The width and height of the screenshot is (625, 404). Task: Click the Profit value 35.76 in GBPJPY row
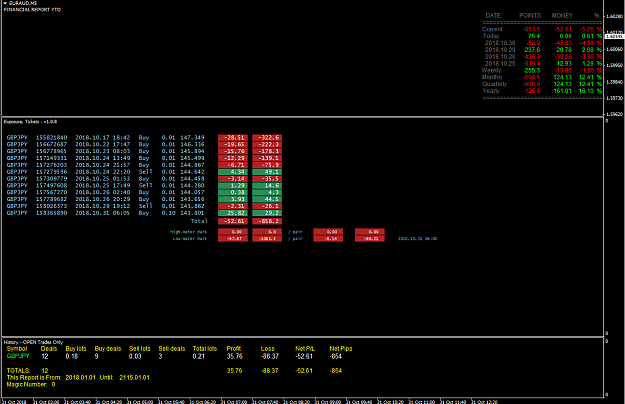click(235, 356)
